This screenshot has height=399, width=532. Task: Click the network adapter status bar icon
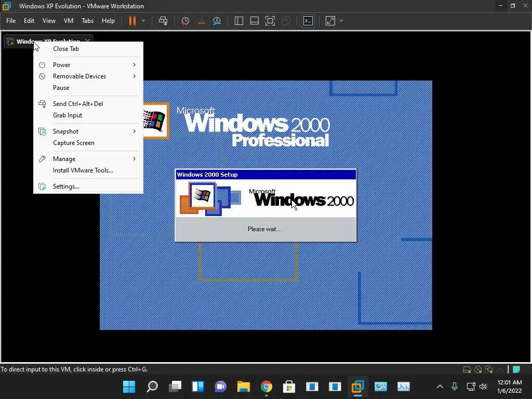tap(489, 369)
